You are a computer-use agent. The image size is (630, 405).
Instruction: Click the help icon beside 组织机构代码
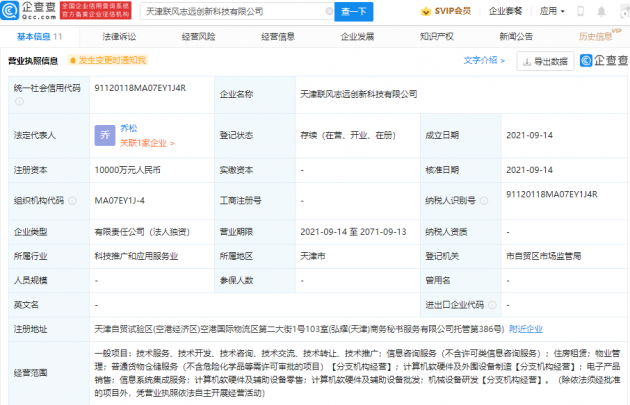pos(70,200)
